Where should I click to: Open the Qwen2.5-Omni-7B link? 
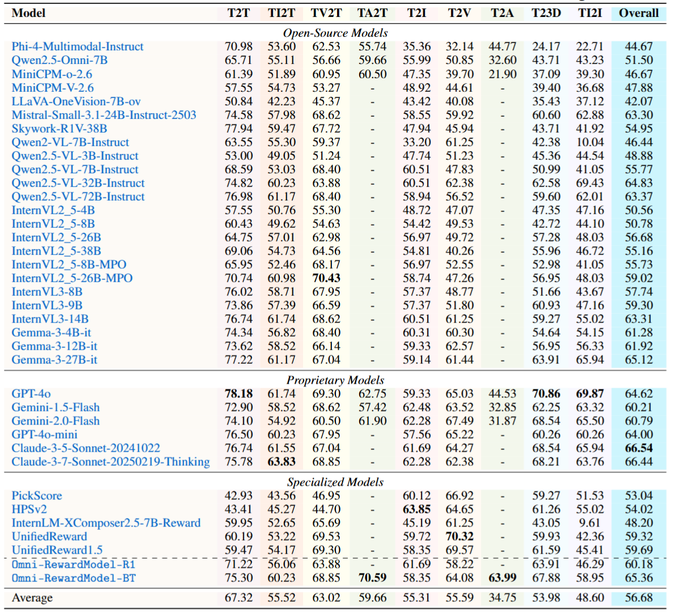pos(59,60)
